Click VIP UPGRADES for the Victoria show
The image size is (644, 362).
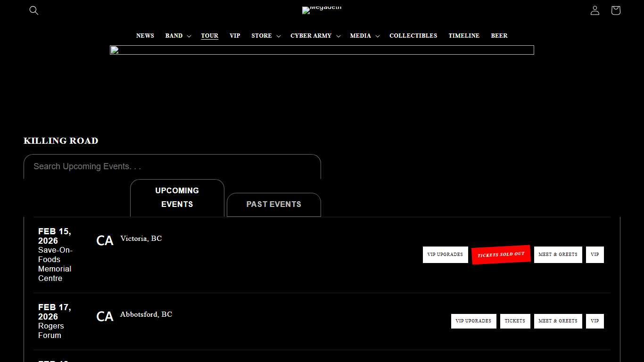pos(445,255)
